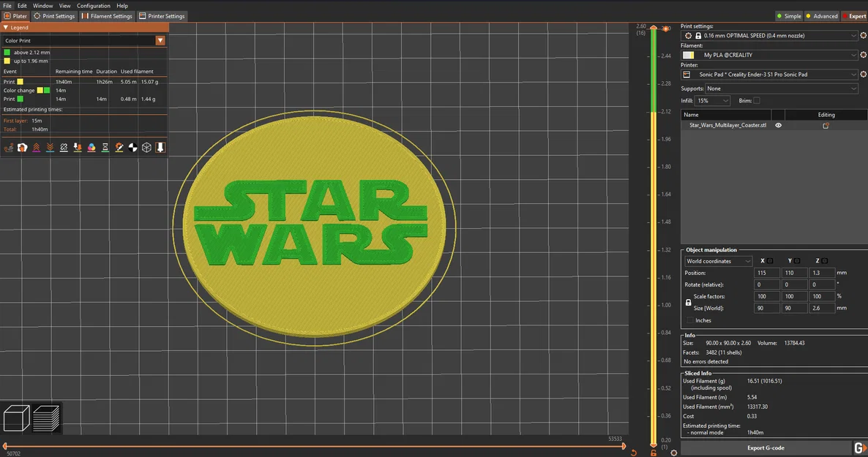
Task: Click the hourglass icon in the legend toolbar
Action: tap(104, 147)
